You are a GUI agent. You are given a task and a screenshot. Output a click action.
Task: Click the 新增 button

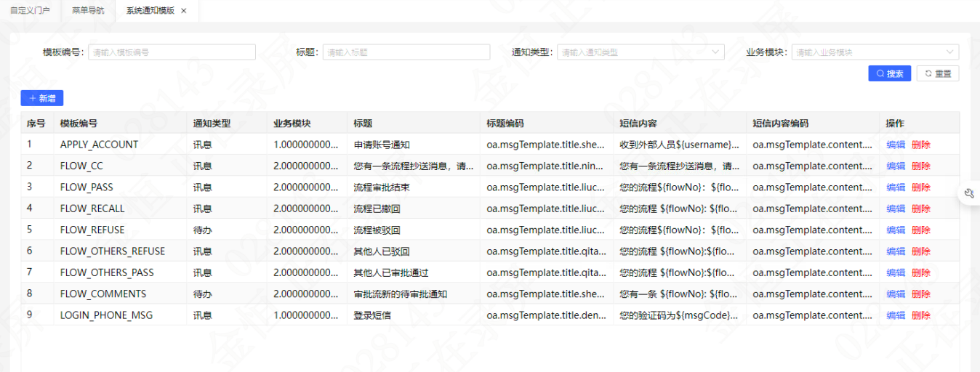click(x=42, y=98)
